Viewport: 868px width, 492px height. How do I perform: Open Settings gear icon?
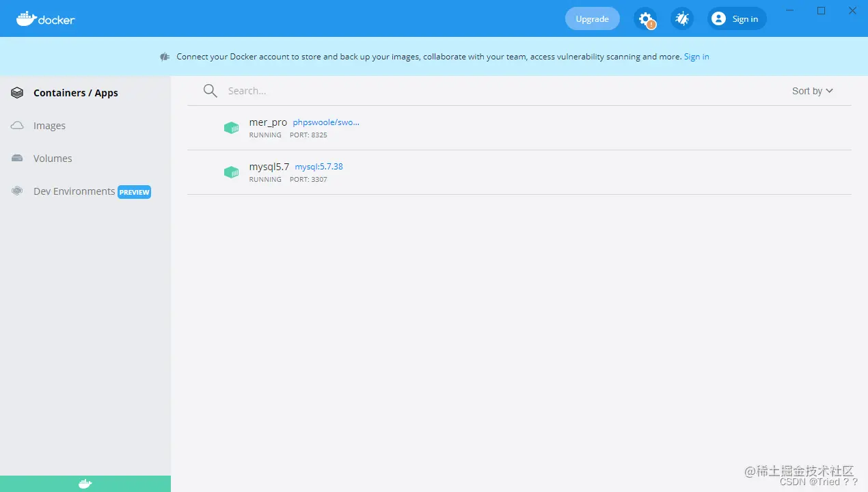[645, 18]
